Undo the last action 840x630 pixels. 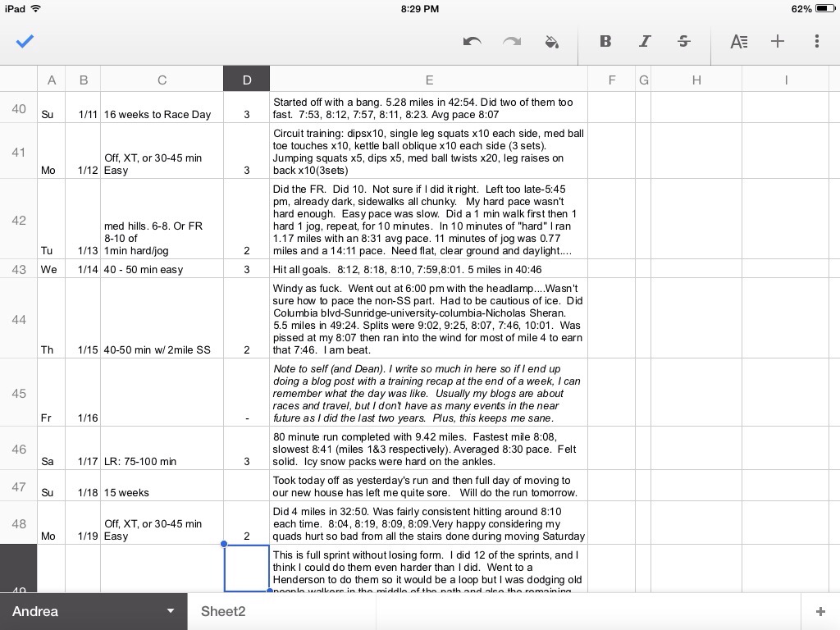pyautogui.click(x=472, y=41)
